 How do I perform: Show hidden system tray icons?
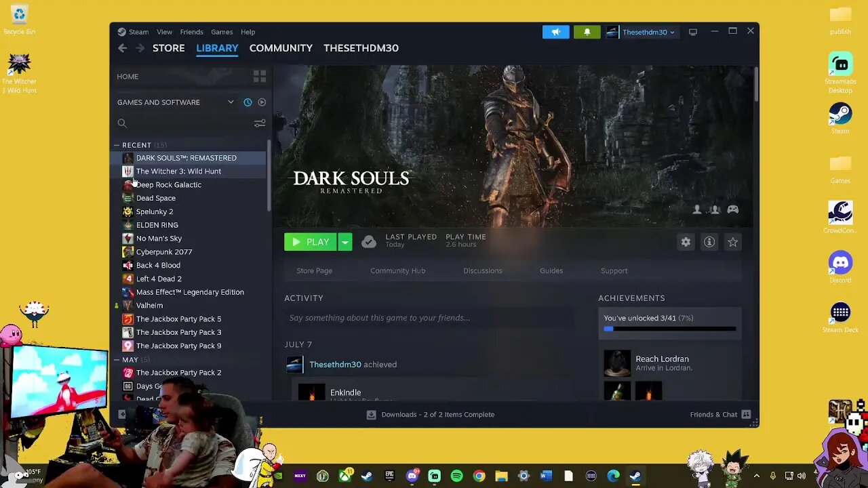coord(756,476)
